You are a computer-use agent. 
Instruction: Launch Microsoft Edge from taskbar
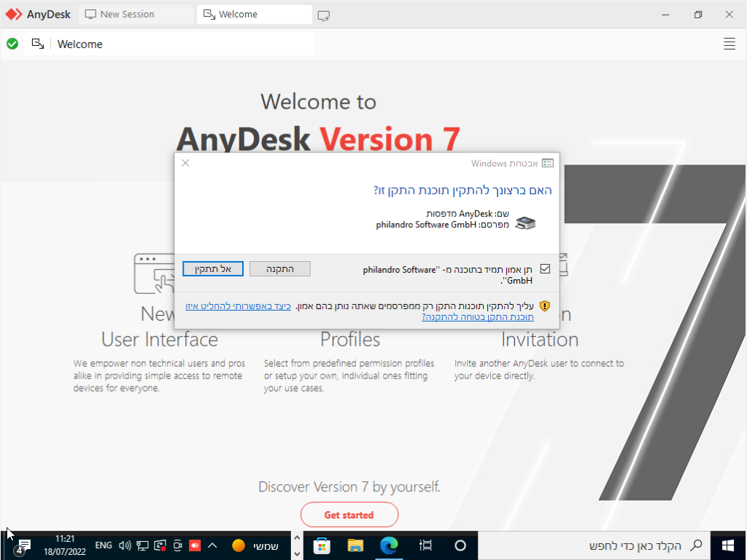[389, 545]
